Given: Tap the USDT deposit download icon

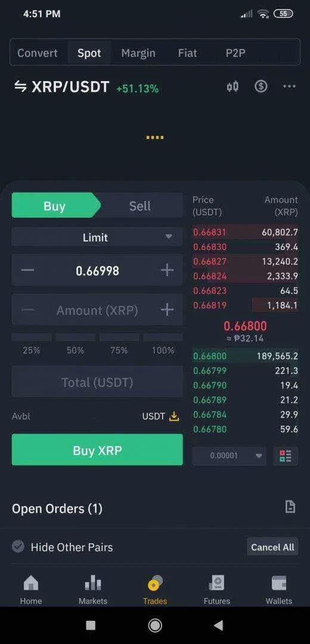Looking at the screenshot, I should click(174, 416).
